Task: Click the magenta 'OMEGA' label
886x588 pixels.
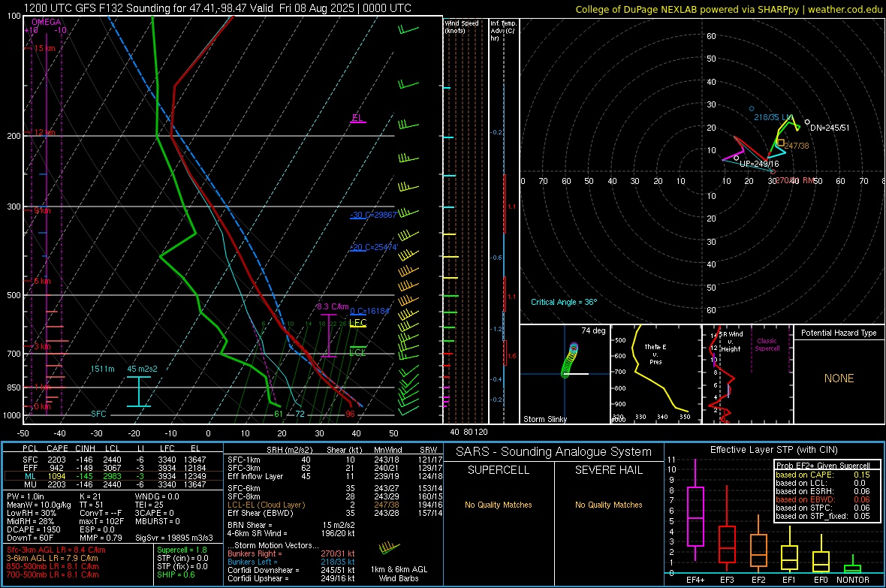Action: tap(47, 22)
